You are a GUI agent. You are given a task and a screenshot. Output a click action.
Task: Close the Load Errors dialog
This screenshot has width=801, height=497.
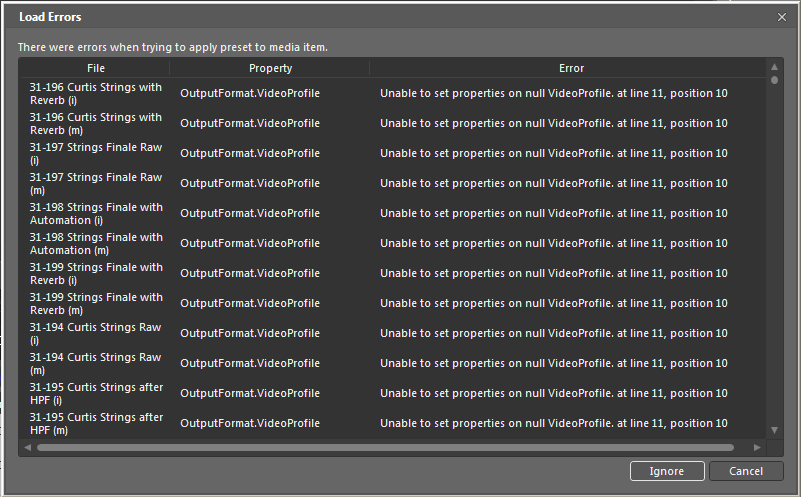(782, 17)
